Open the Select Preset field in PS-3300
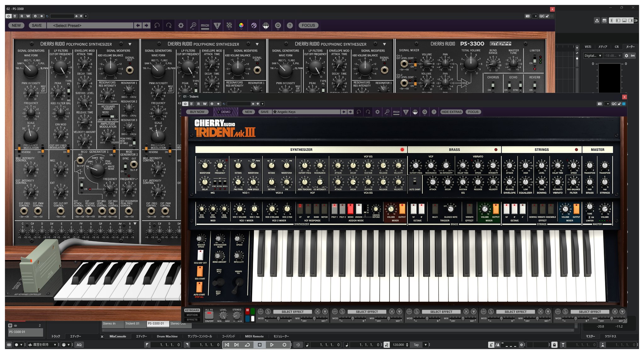Viewport: 644px width, 354px height. (90, 25)
